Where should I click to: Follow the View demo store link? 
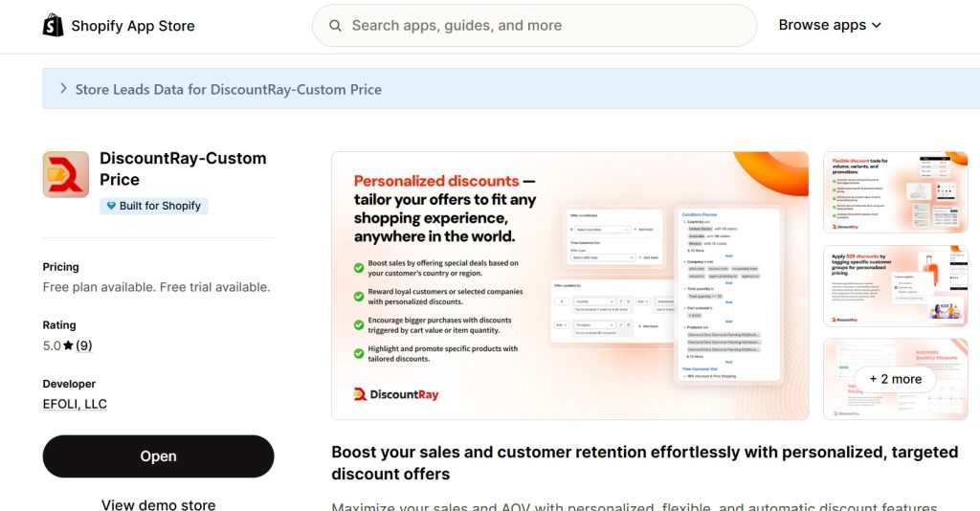click(158, 504)
